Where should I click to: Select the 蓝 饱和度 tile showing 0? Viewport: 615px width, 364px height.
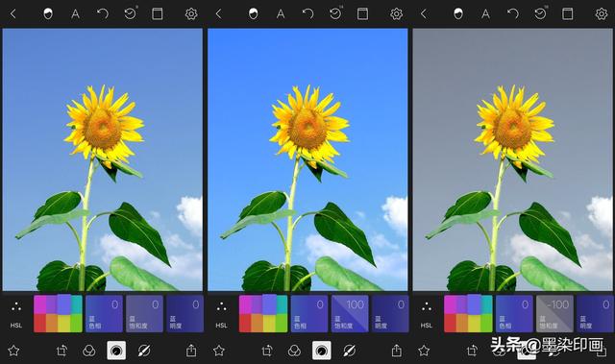[144, 314]
